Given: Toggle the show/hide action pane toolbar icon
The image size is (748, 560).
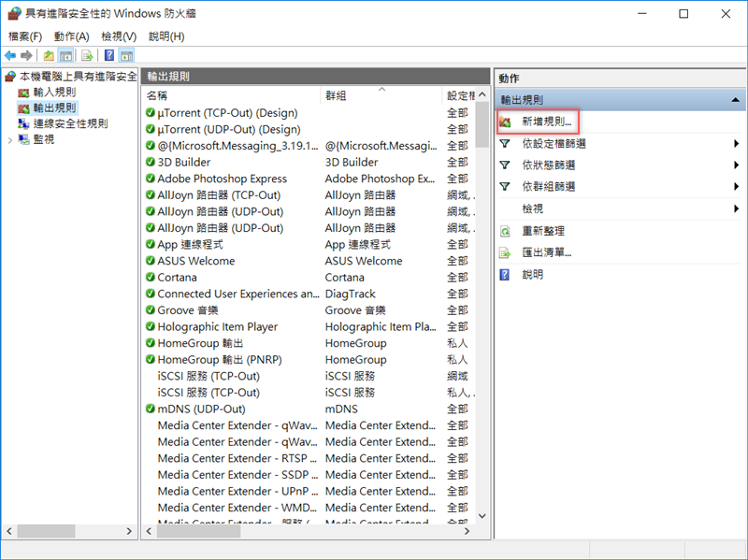Looking at the screenshot, I should 126,55.
